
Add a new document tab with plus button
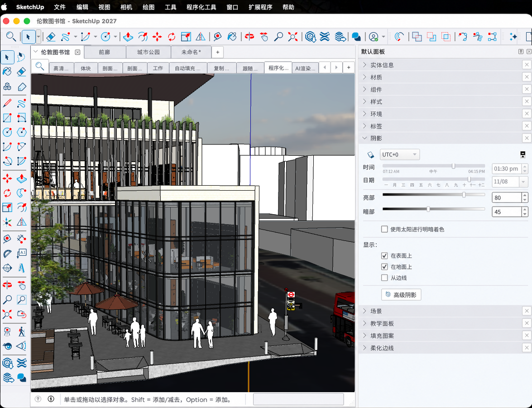point(217,52)
